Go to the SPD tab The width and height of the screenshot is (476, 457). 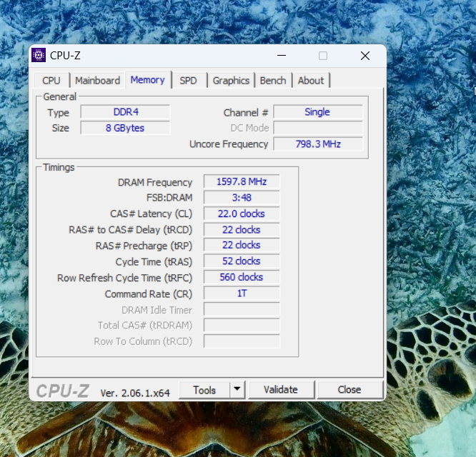click(188, 81)
